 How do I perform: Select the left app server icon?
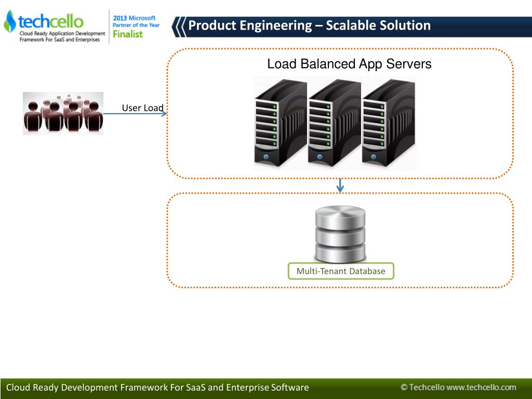point(281,123)
